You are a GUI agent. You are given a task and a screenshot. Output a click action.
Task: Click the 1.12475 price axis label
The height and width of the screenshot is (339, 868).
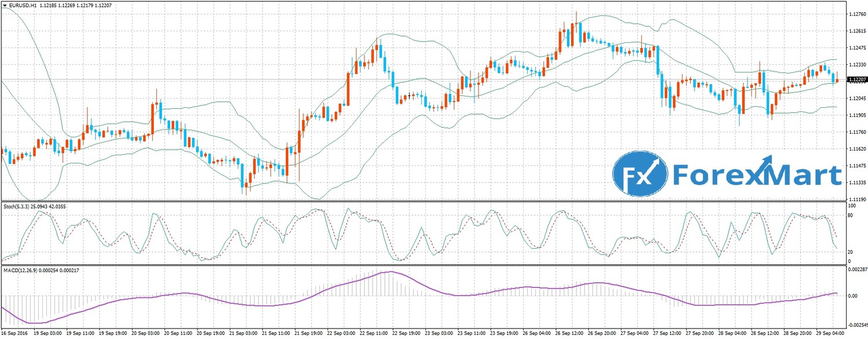pos(856,48)
